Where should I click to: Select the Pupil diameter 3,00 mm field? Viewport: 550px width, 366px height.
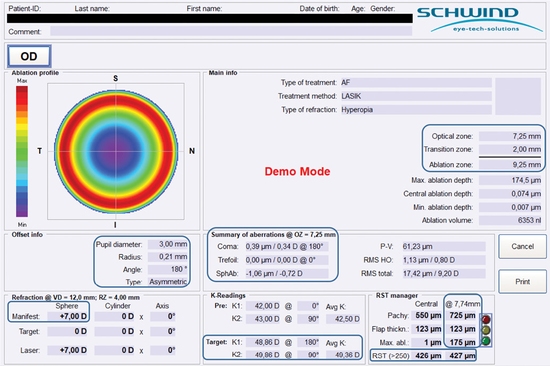(168, 244)
